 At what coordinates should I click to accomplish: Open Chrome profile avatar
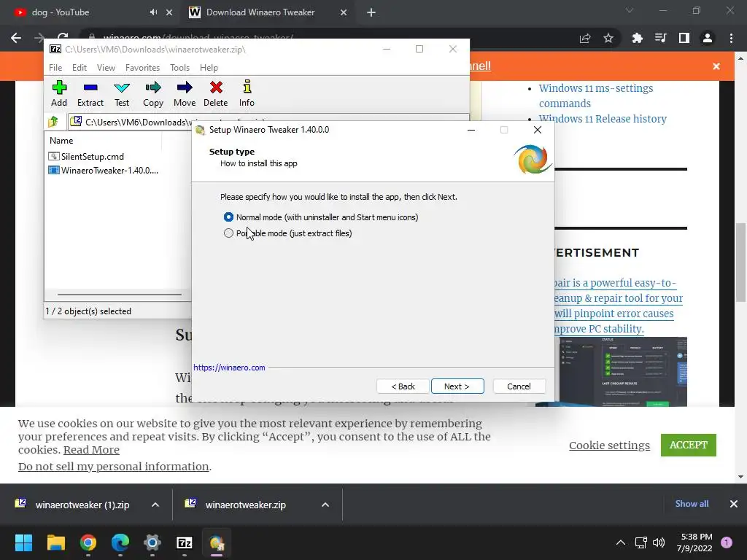point(708,38)
